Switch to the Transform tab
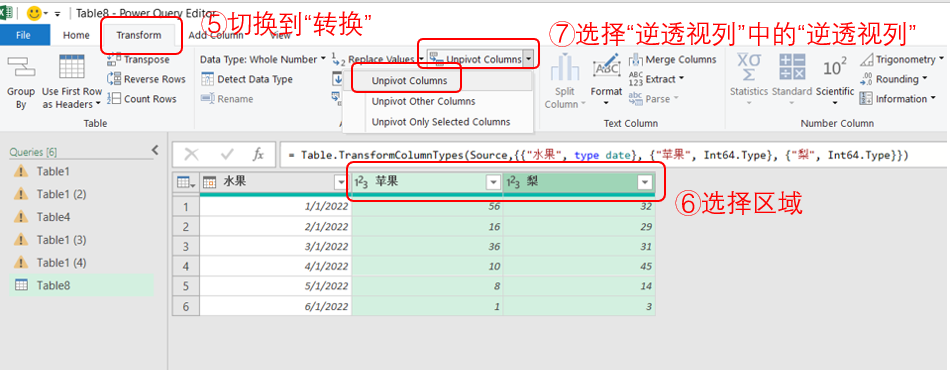The image size is (950, 370). click(x=139, y=35)
